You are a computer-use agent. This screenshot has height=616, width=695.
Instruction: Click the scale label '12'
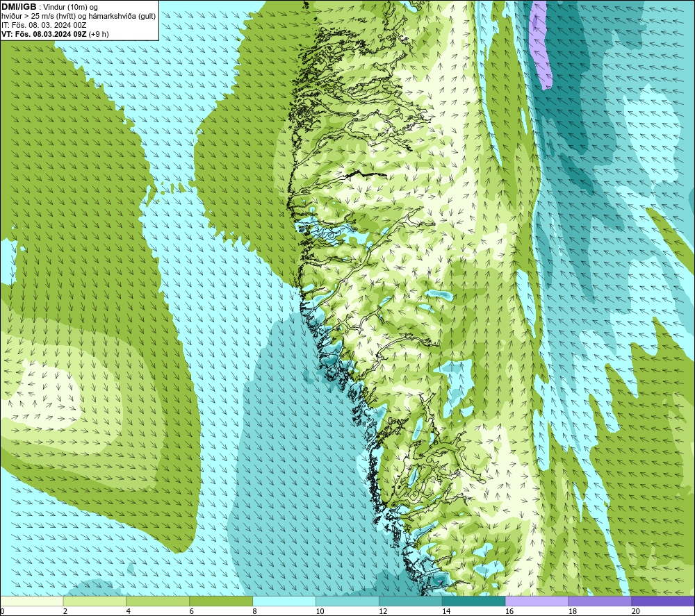point(383,611)
